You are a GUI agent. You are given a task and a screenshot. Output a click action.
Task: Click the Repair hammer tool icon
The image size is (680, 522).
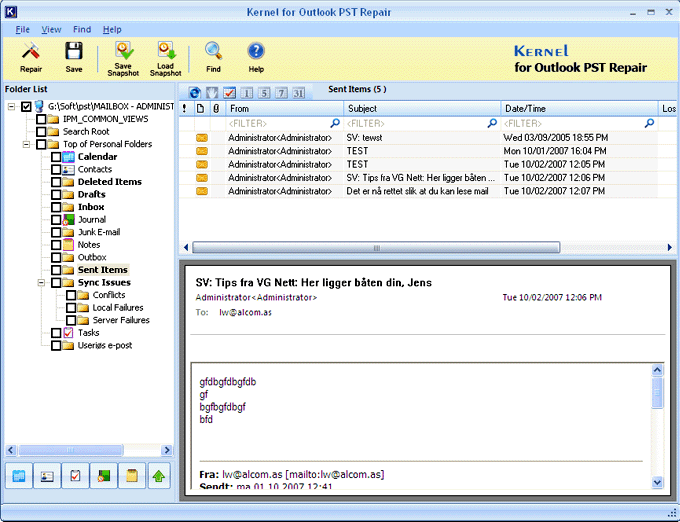(31, 52)
